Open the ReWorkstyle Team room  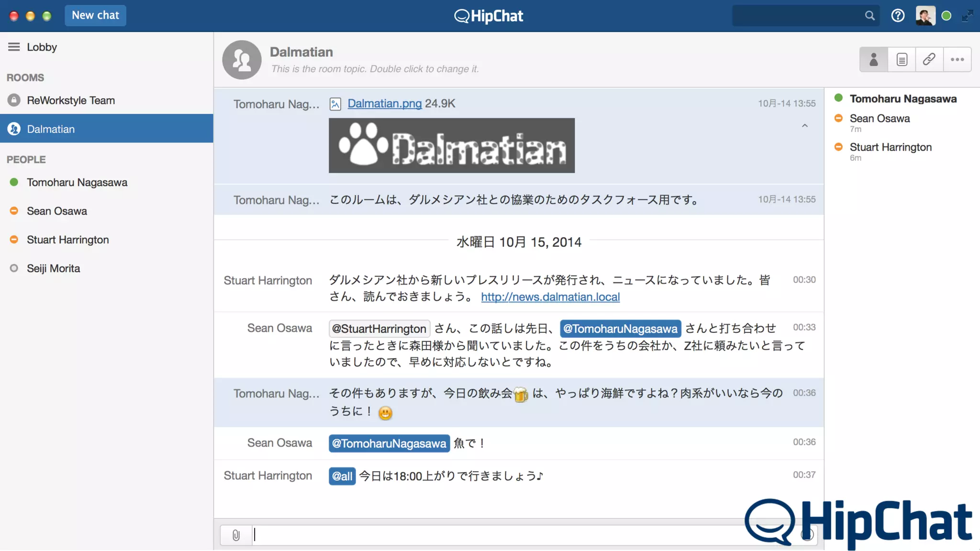coord(71,100)
